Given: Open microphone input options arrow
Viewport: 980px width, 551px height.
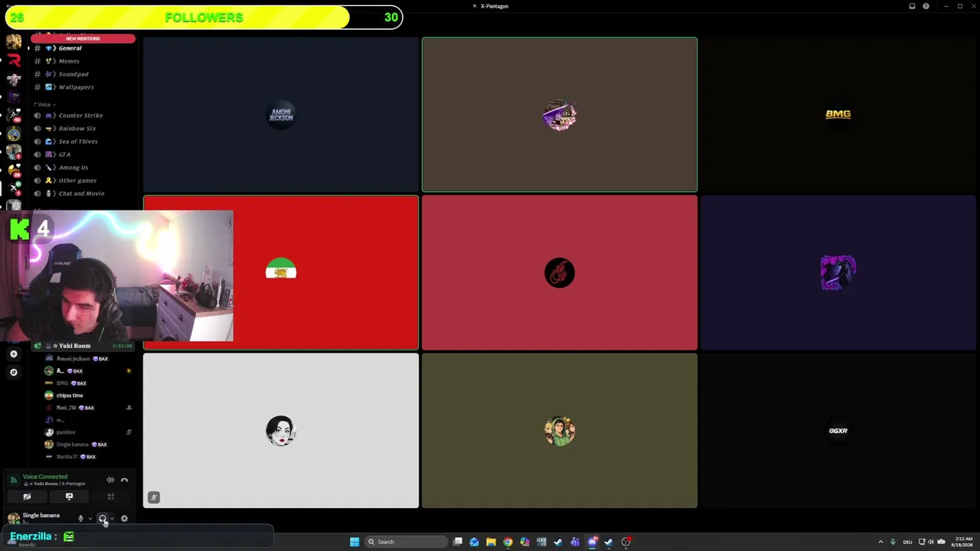Looking at the screenshot, I should point(90,518).
